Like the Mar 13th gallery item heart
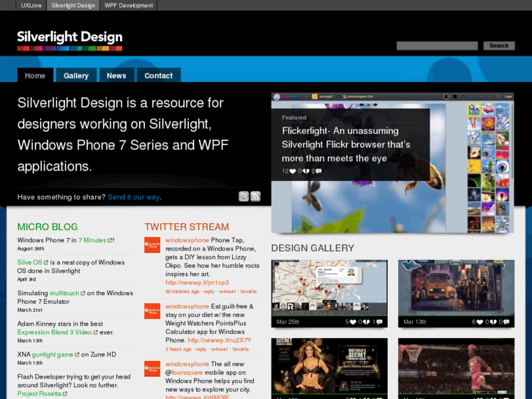Viewport: 532px width, 399px height. pyautogui.click(x=479, y=322)
